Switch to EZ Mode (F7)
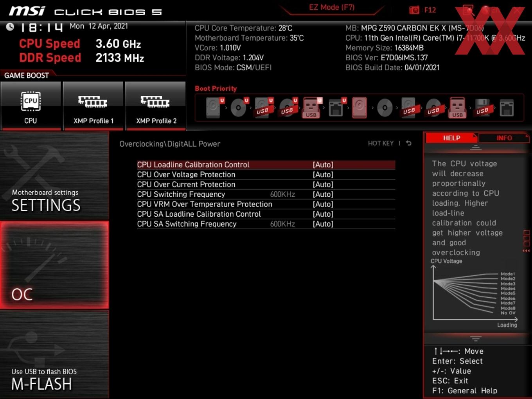Viewport: 532px width, 399px height. tap(332, 7)
